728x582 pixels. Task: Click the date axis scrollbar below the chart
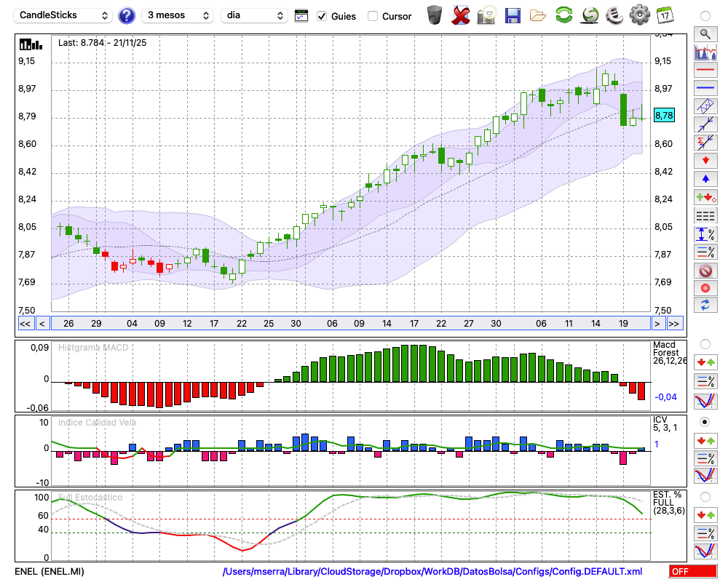click(x=351, y=324)
